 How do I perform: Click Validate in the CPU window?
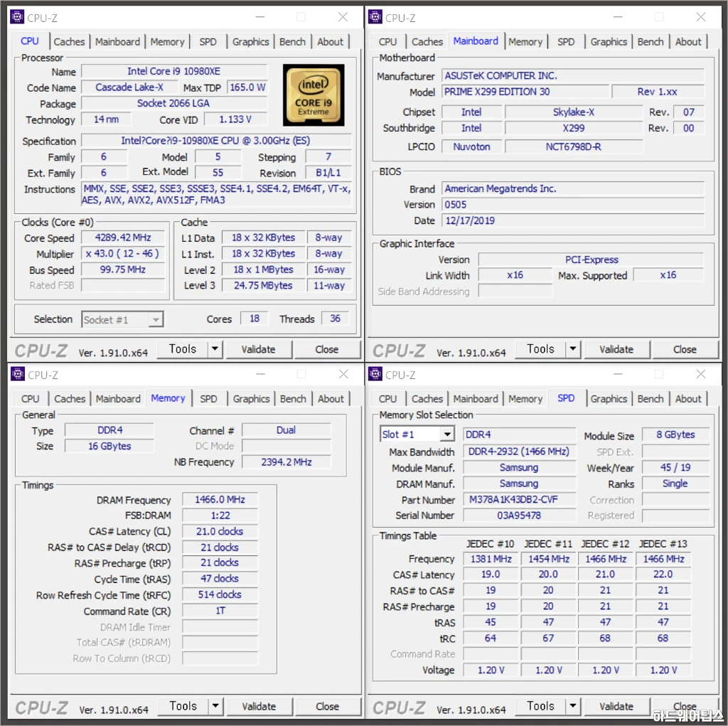(259, 349)
